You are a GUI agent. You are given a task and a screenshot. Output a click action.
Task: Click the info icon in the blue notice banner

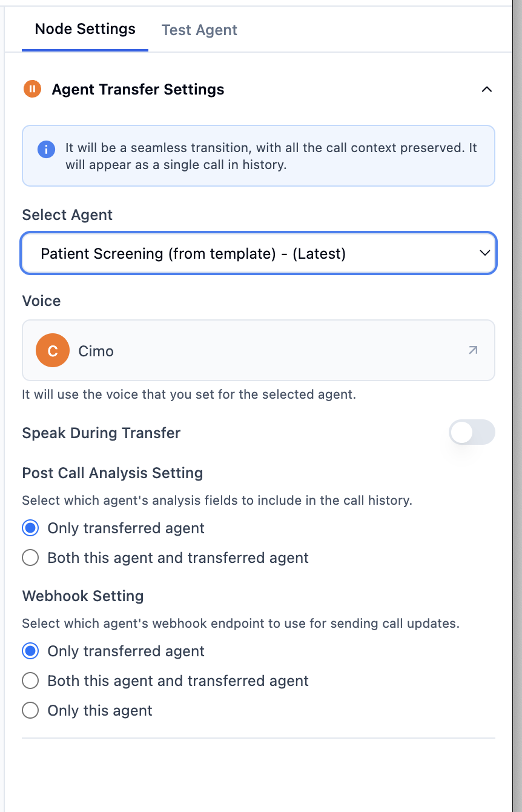(46, 149)
